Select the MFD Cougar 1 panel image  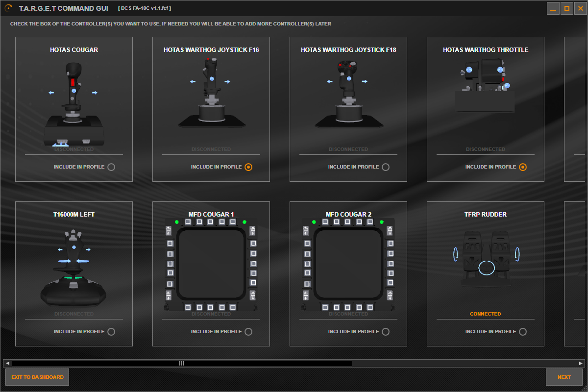[211, 265]
